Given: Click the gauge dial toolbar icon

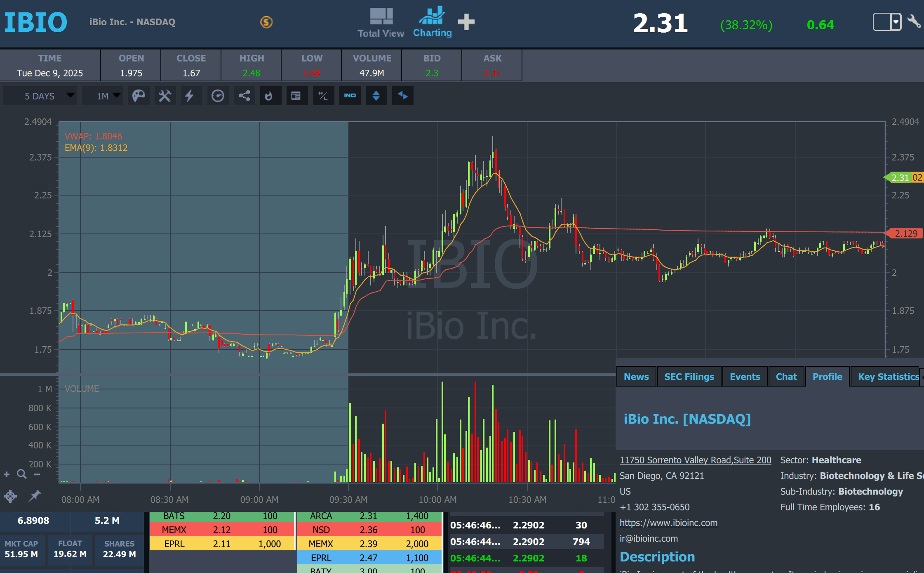Looking at the screenshot, I should click(218, 96).
